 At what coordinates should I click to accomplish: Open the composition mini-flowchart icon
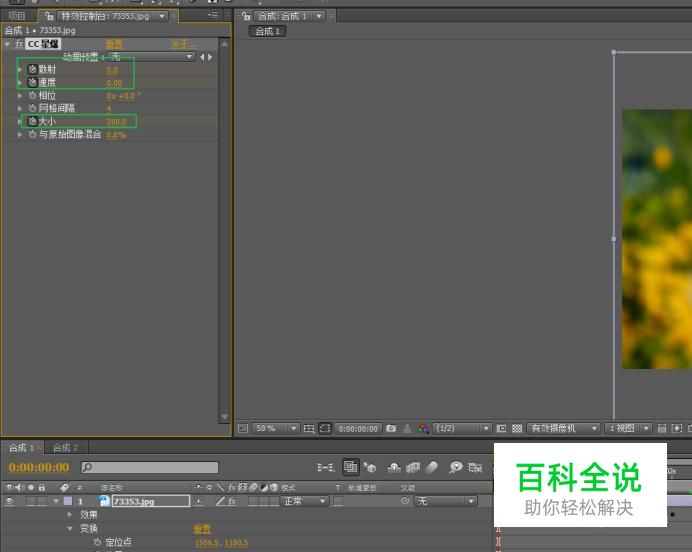click(x=325, y=467)
